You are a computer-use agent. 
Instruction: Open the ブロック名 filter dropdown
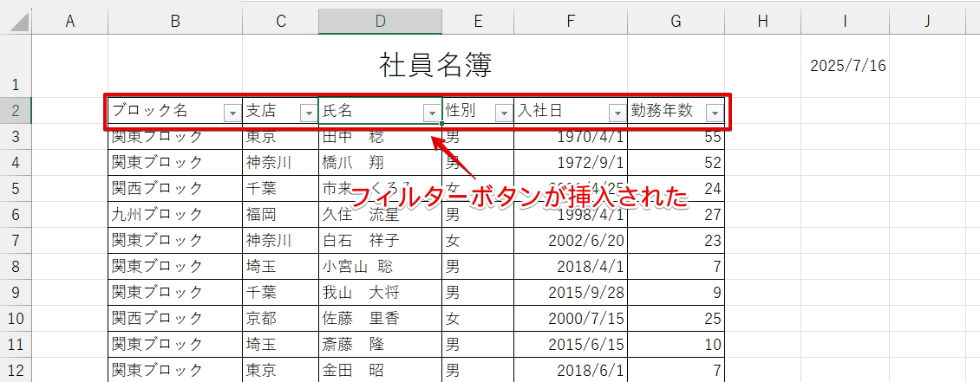coord(232,113)
